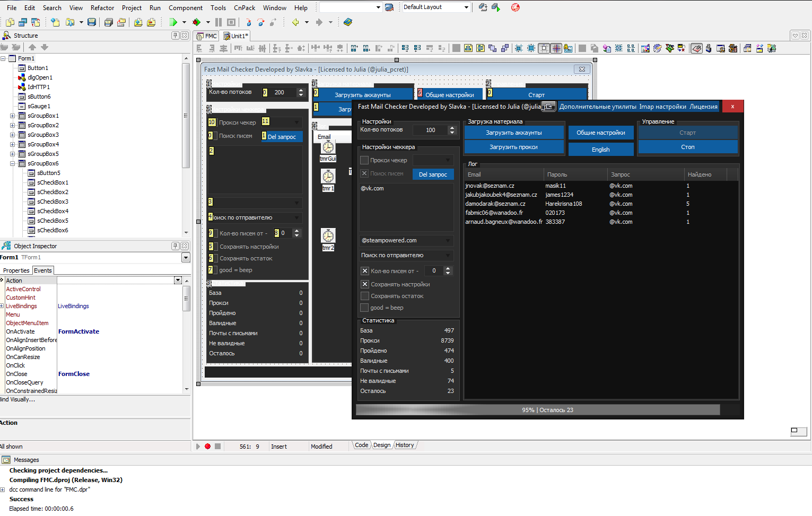Open the Run dropdown arrow beside green arrow
Screen dimensions: 812x516
click(x=184, y=22)
